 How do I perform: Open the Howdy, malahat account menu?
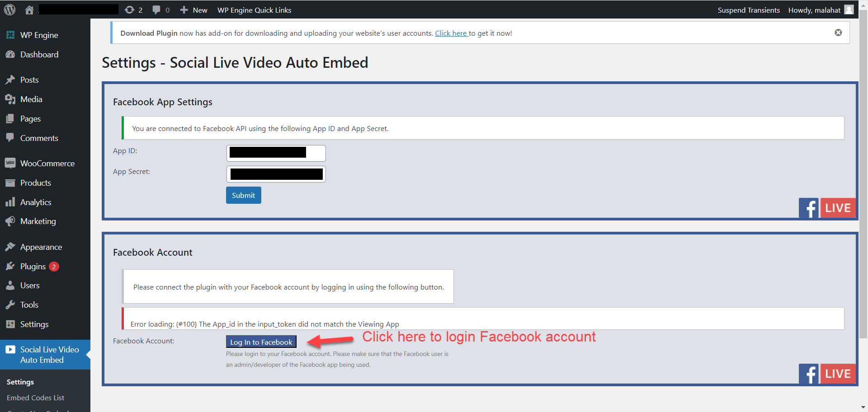click(x=814, y=10)
